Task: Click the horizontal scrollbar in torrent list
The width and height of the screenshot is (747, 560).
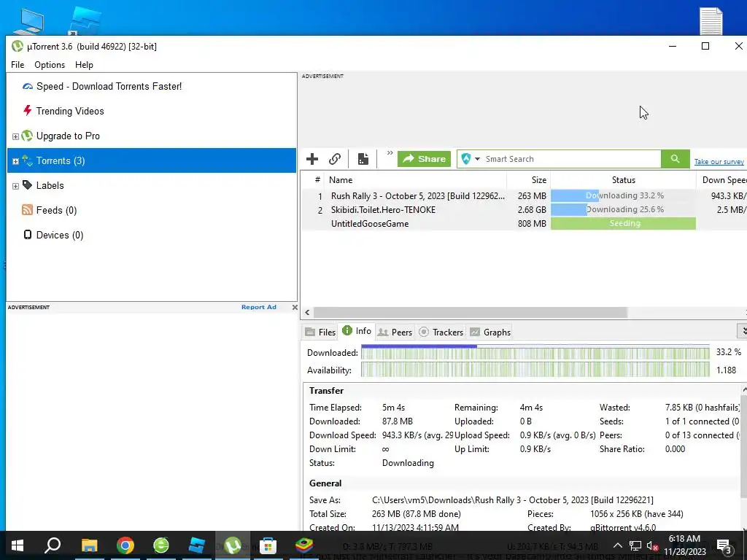Action: point(470,312)
